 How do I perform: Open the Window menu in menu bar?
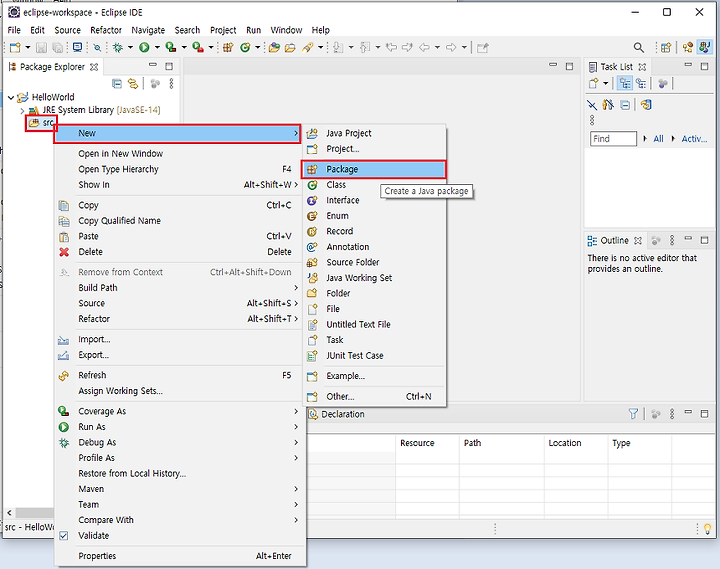286,30
